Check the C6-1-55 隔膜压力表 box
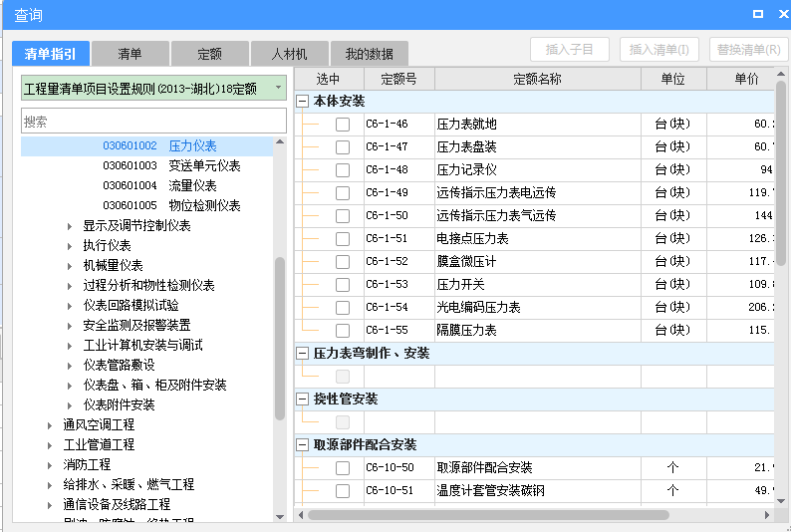The image size is (791, 532). coord(343,331)
